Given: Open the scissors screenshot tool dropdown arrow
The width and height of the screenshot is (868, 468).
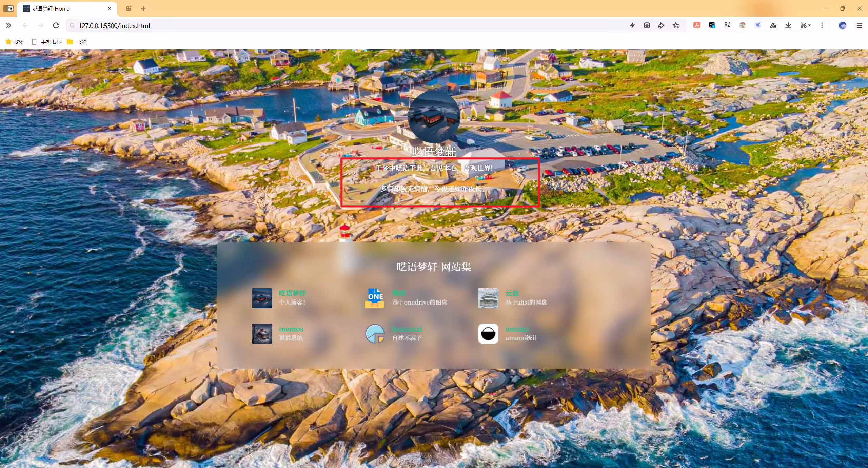Looking at the screenshot, I should (810, 25).
